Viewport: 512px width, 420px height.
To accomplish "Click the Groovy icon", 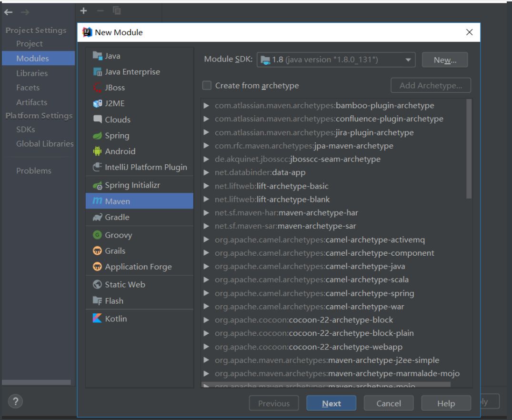I will tap(97, 235).
